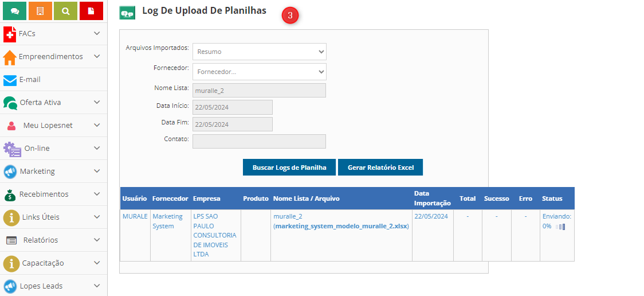Click the green chat bubbles icon
Viewport: 644px width, 296px height.
pos(14,11)
